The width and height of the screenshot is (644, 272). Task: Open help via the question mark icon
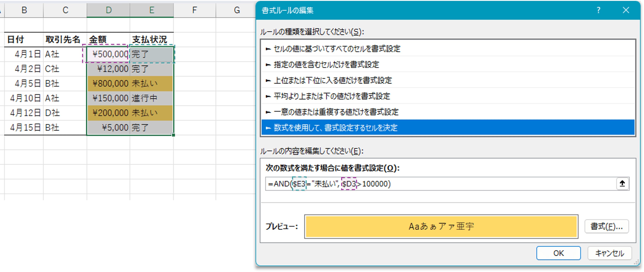[598, 10]
